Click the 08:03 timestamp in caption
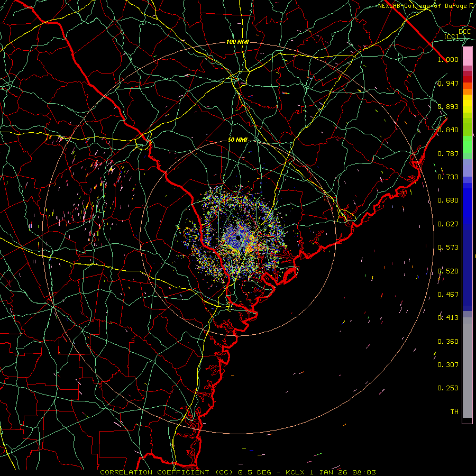 pos(364,472)
